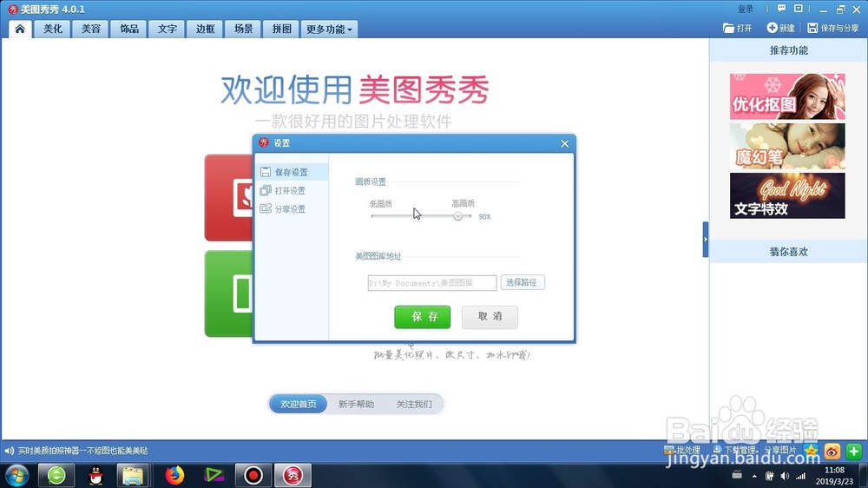Go to the home tab icon
This screenshot has height=488, width=868.
click(20, 29)
